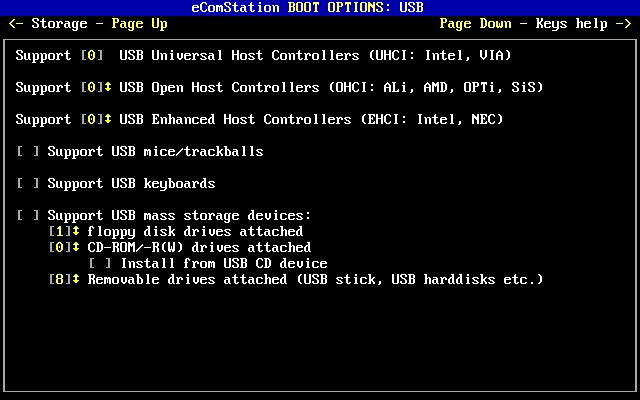Click the right arrow after Keys help
640x400 pixels.
point(624,24)
